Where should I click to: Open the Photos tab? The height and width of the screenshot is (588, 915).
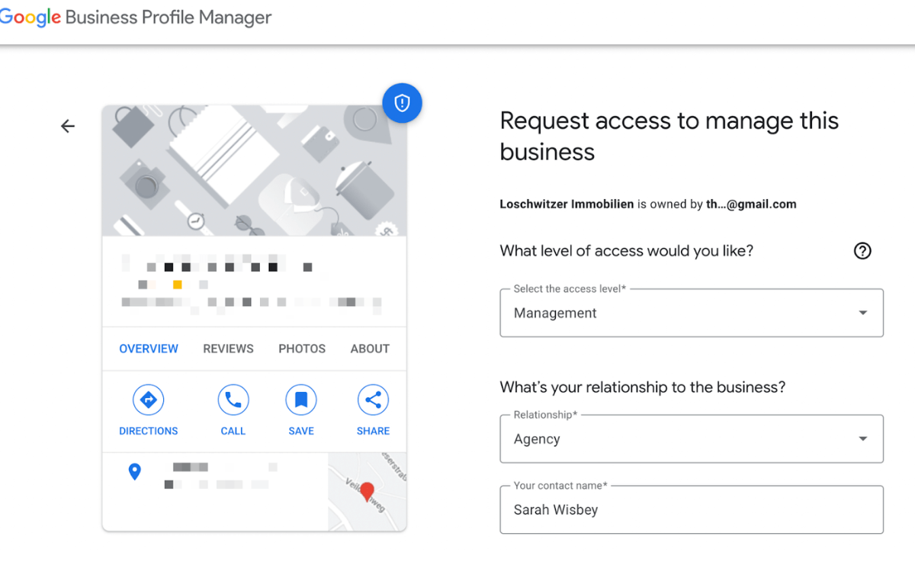(x=301, y=349)
